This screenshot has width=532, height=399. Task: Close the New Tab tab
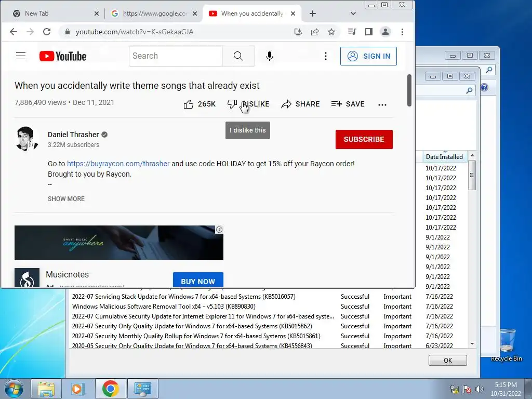coord(97,14)
